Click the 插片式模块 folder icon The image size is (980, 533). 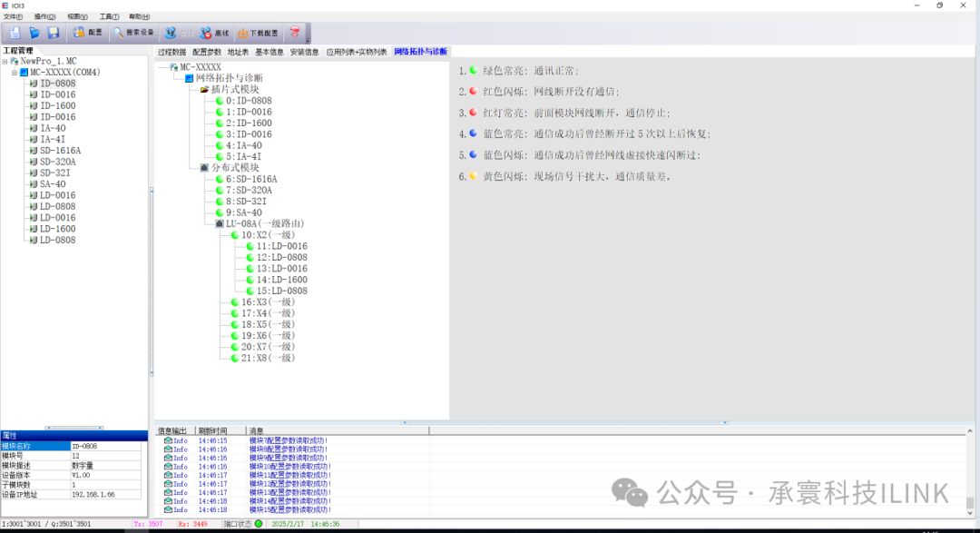tap(204, 90)
